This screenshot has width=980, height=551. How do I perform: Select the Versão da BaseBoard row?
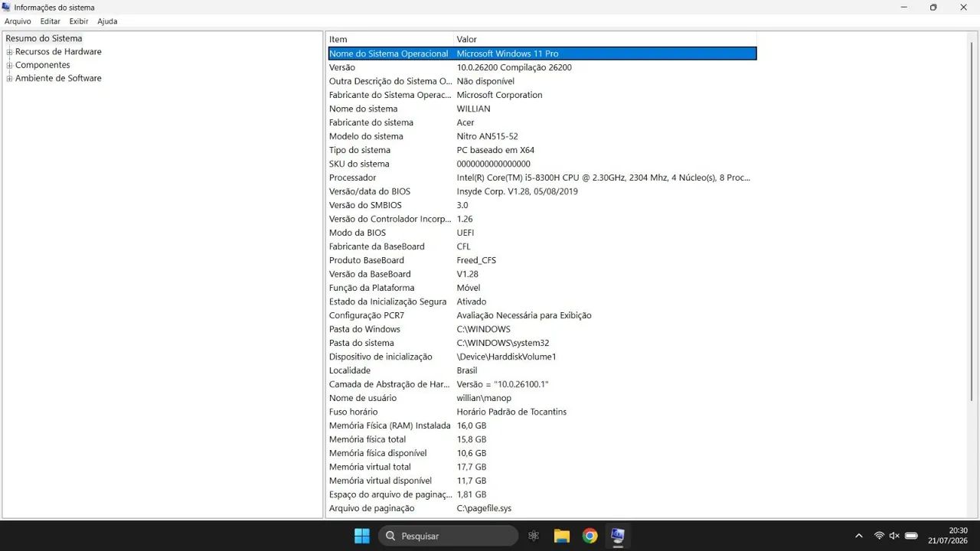tap(542, 274)
